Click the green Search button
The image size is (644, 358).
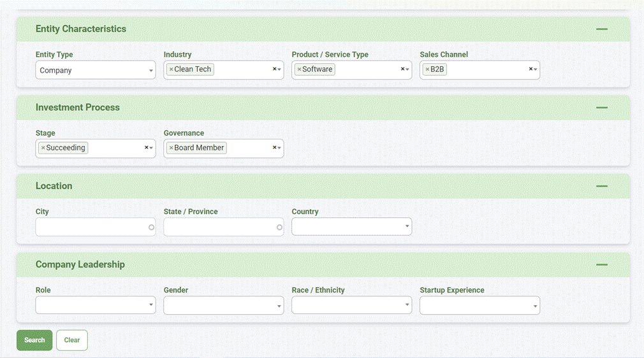click(x=34, y=340)
